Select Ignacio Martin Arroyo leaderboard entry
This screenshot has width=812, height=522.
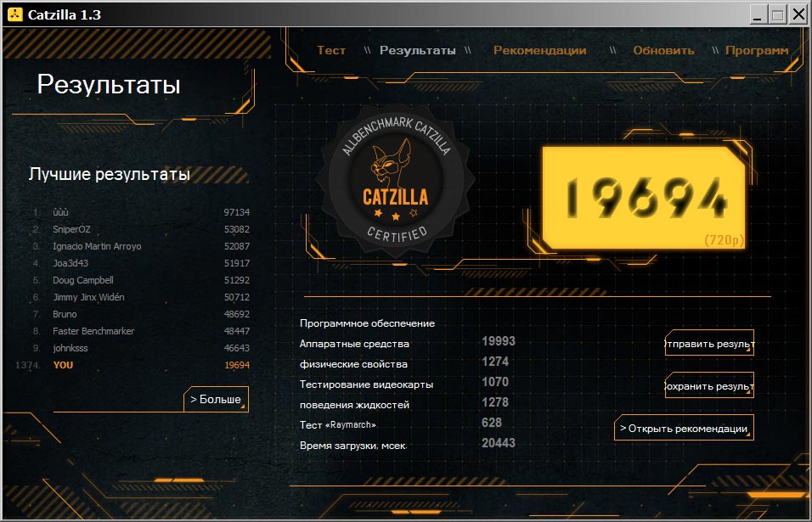click(140, 246)
